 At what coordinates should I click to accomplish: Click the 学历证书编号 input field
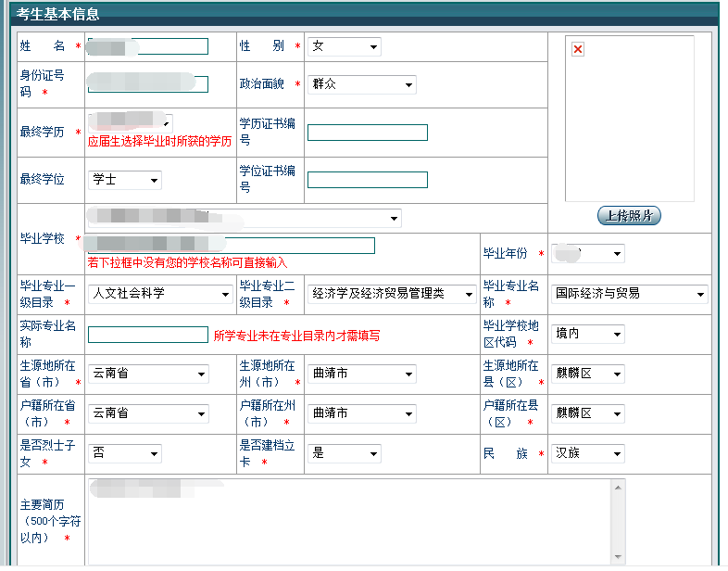click(367, 133)
